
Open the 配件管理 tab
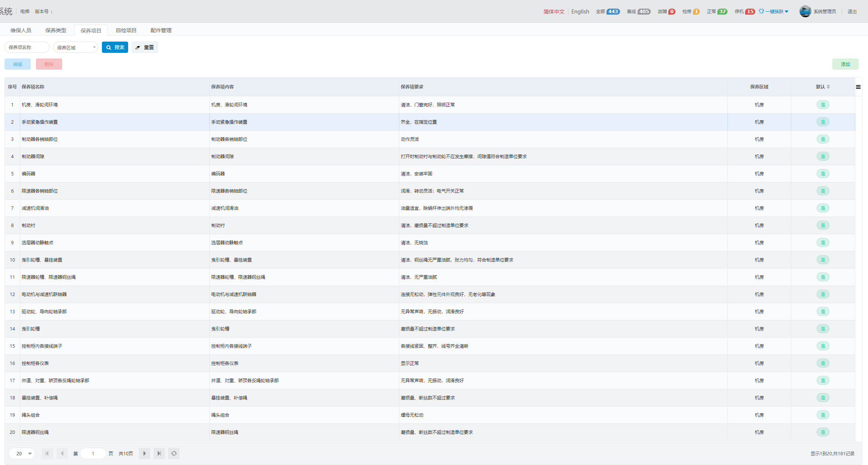pyautogui.click(x=161, y=30)
